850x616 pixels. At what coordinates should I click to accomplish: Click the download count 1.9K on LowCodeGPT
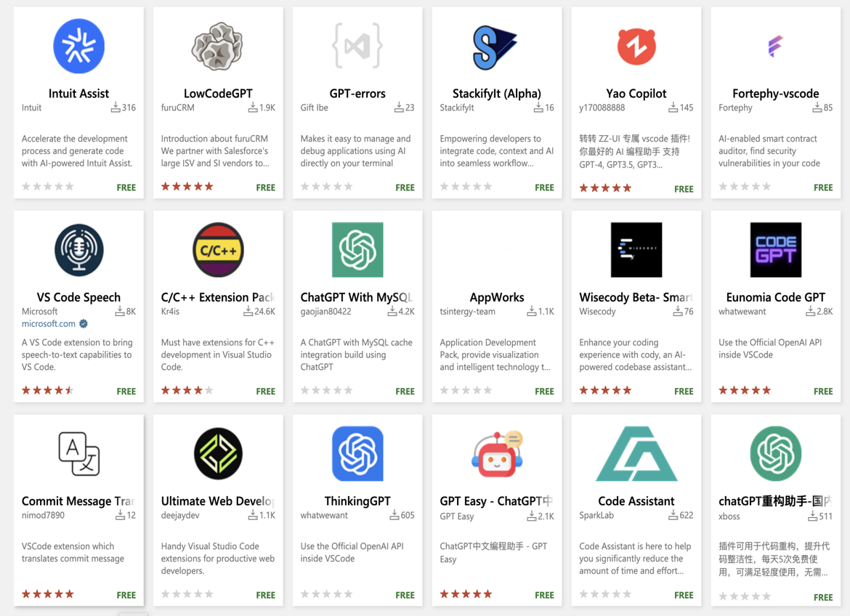coord(267,108)
